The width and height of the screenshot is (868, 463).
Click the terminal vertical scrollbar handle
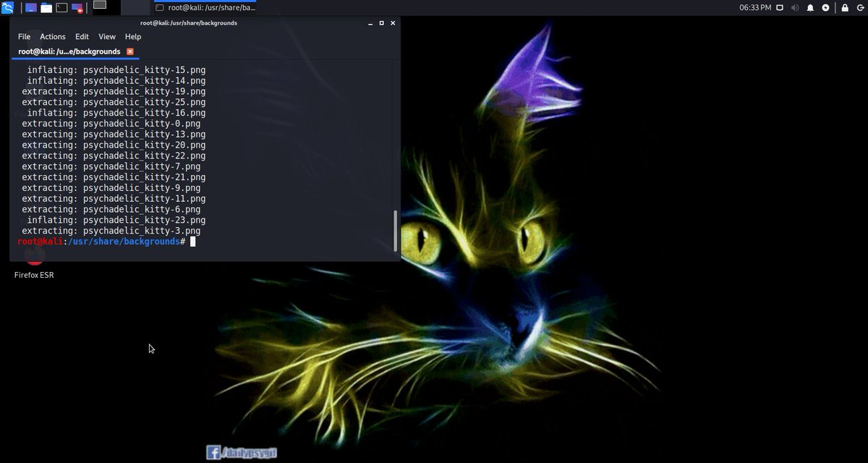395,230
